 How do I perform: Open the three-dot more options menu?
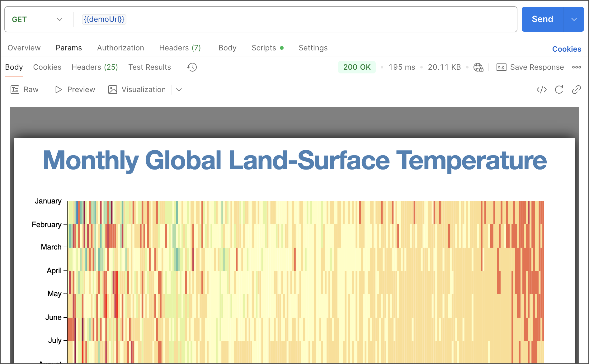tap(576, 67)
